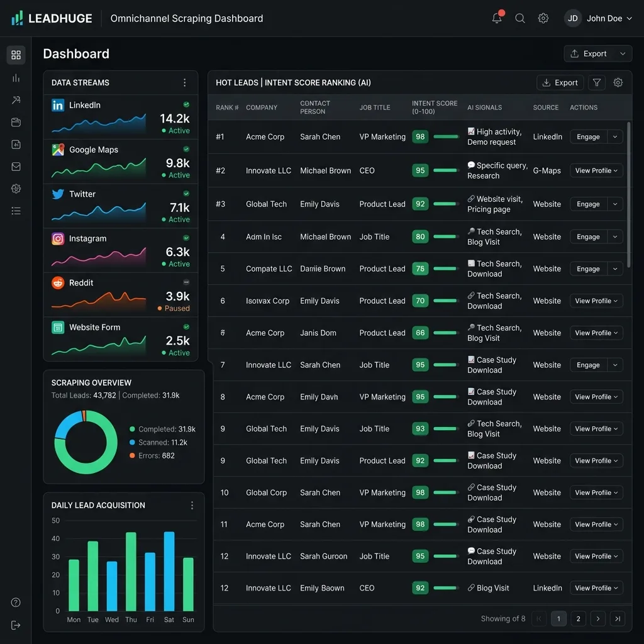This screenshot has height=644, width=644.
Task: Open the reports sidebar icon
Action: click(x=16, y=144)
